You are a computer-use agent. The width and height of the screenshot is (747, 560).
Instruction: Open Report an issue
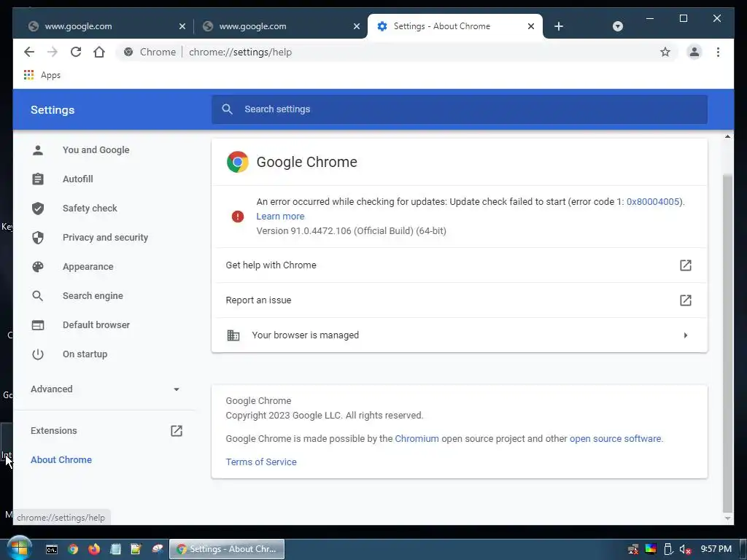pyautogui.click(x=460, y=300)
